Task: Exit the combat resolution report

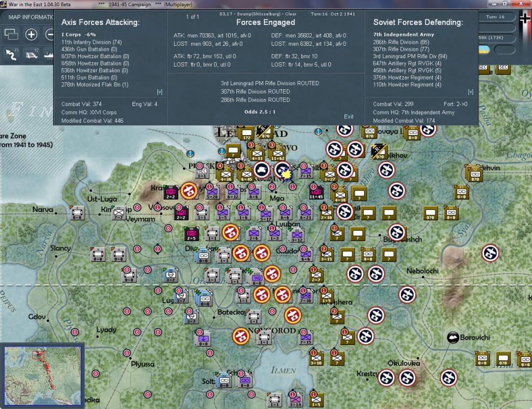Action: (349, 116)
